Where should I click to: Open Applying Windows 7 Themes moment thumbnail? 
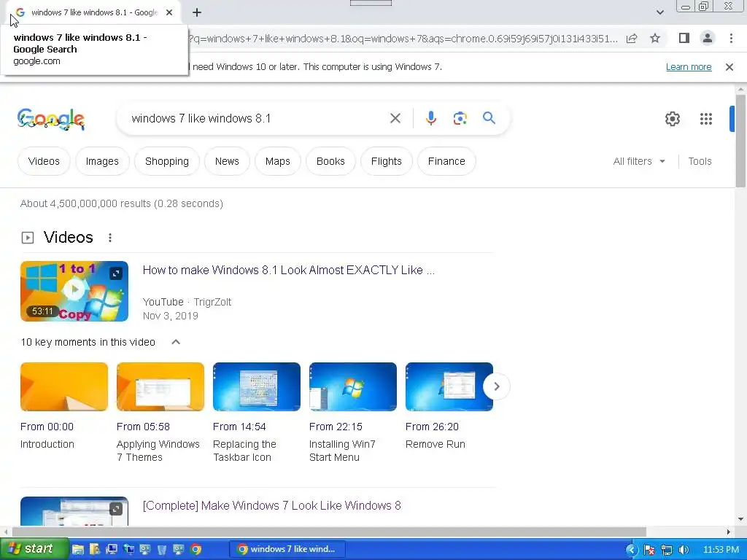[x=160, y=386]
